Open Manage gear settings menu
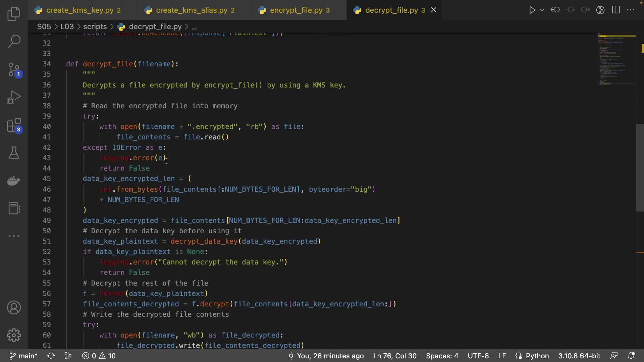 pos(14,335)
